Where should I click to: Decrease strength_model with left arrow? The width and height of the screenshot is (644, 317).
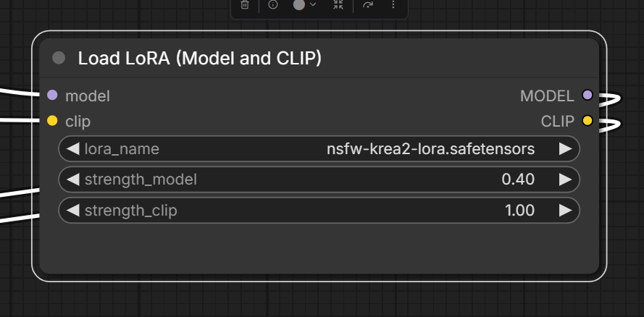pyautogui.click(x=72, y=179)
